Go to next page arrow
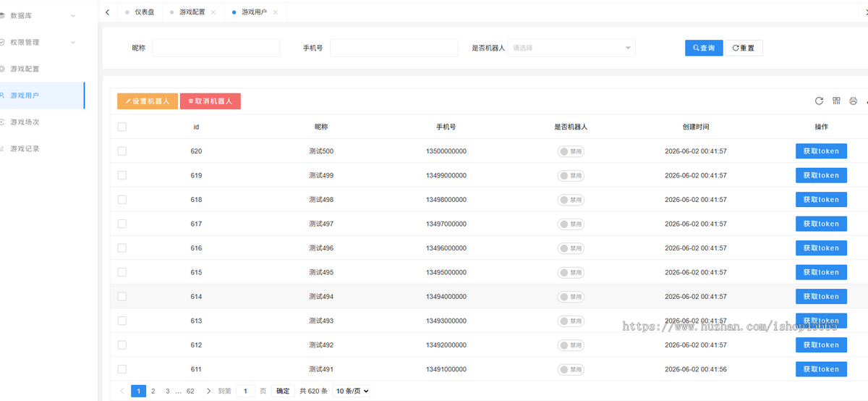 208,391
